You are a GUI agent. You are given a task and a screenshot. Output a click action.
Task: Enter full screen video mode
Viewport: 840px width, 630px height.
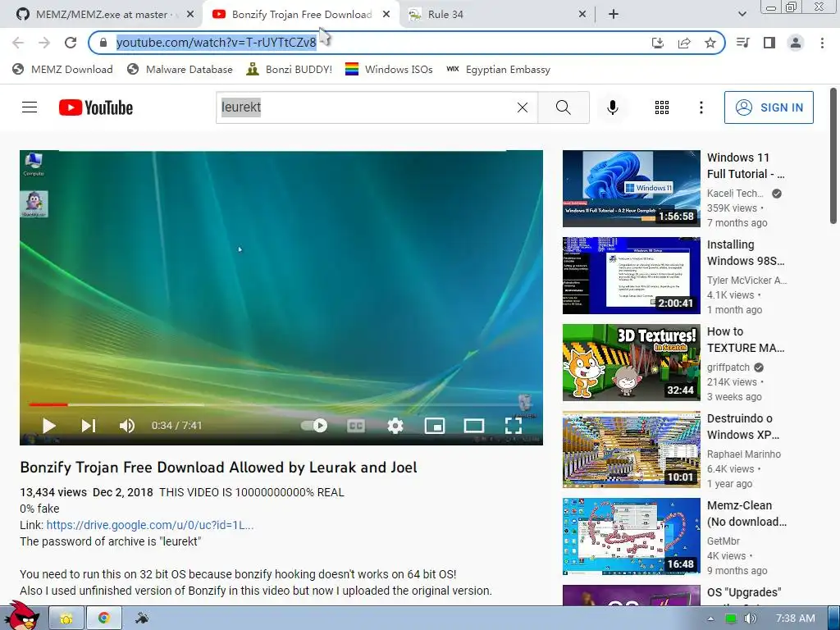(514, 426)
